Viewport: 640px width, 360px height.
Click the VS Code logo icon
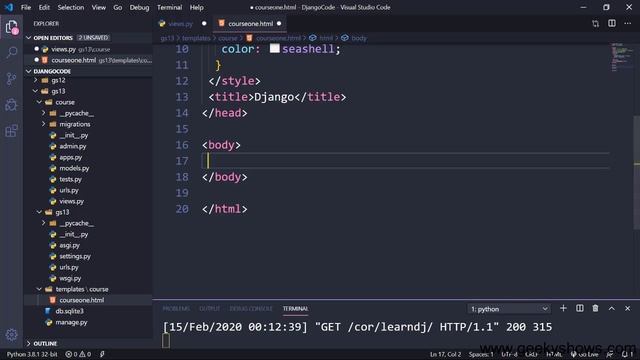click(x=9, y=7)
